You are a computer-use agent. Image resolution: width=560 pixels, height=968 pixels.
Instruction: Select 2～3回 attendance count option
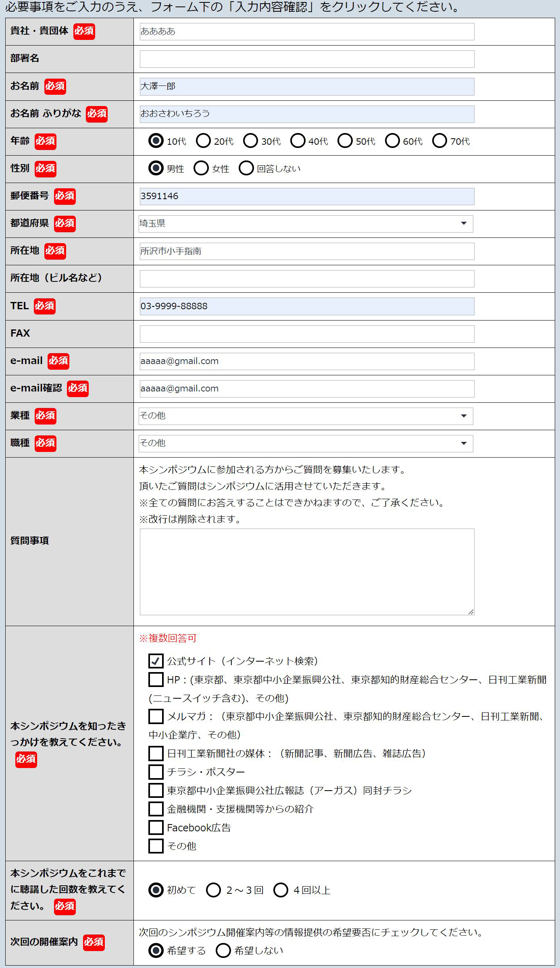pyautogui.click(x=214, y=890)
